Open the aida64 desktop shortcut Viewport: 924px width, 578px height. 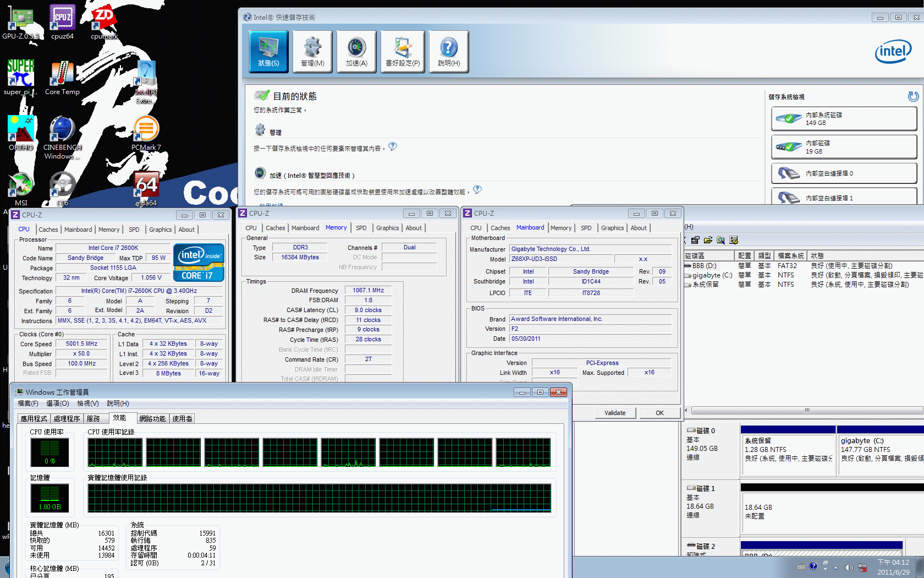tap(146, 188)
